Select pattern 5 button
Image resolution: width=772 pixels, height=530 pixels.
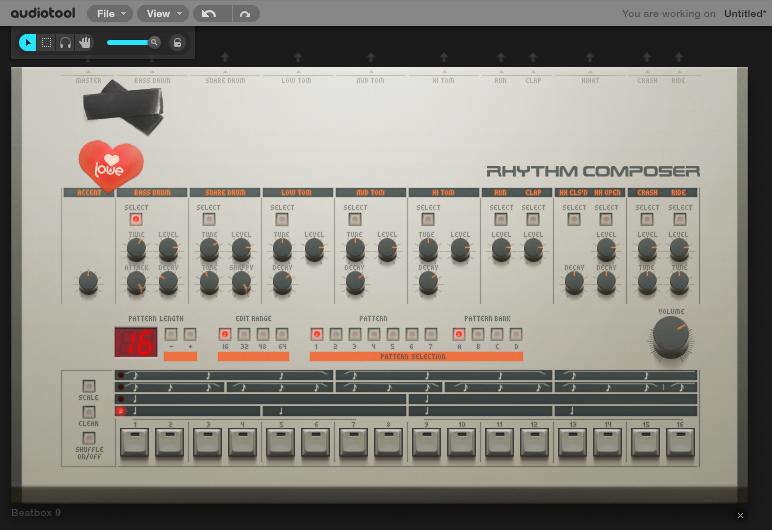pyautogui.click(x=392, y=334)
